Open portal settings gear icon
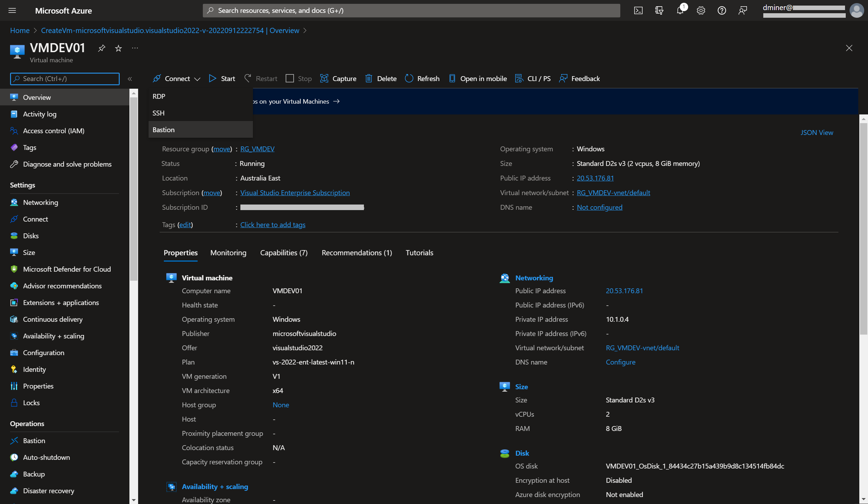868x504 pixels. click(701, 10)
